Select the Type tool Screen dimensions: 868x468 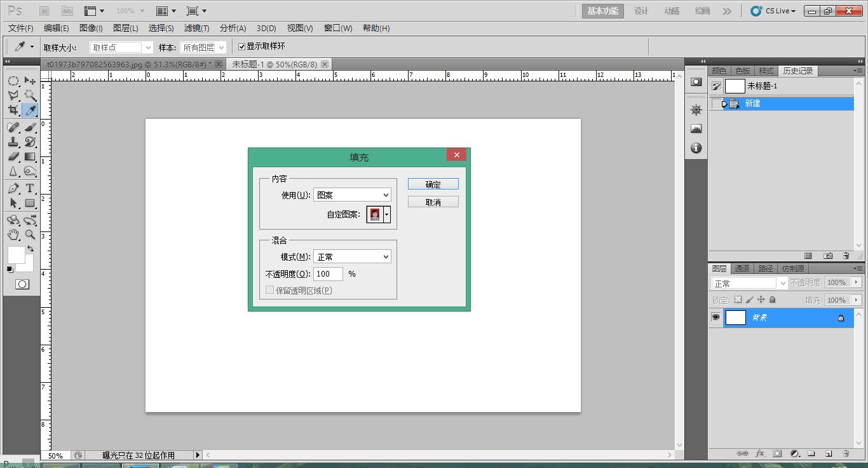[x=30, y=188]
